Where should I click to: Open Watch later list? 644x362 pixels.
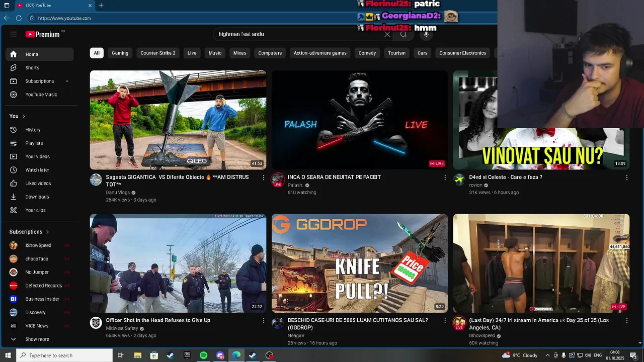40,170
